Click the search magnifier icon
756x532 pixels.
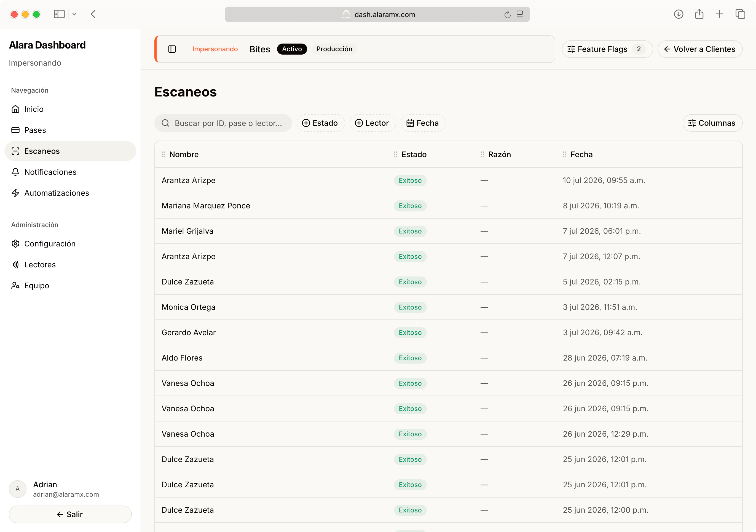(165, 123)
